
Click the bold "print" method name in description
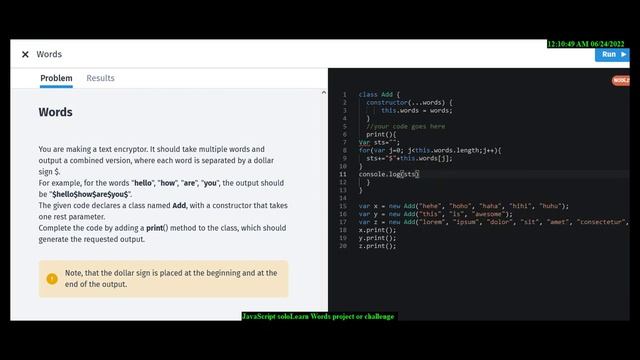pyautogui.click(x=155, y=228)
